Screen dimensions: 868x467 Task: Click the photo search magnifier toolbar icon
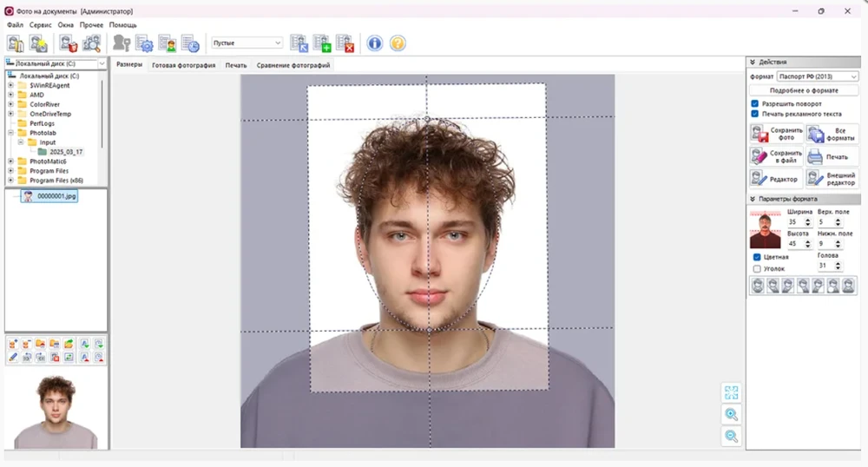[91, 43]
